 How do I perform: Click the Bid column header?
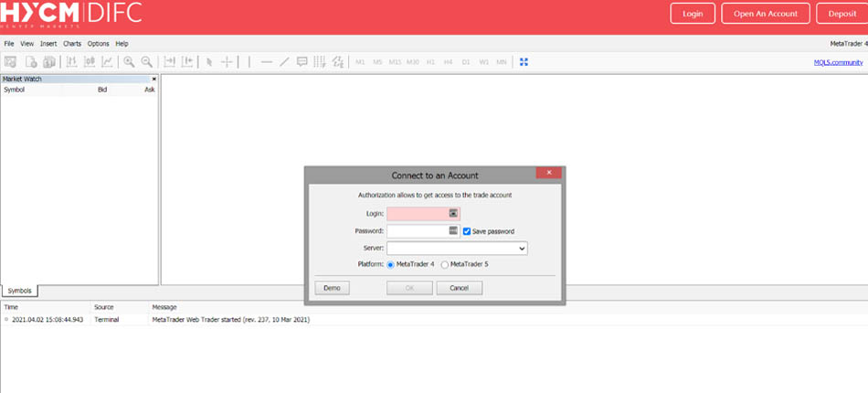[102, 90]
